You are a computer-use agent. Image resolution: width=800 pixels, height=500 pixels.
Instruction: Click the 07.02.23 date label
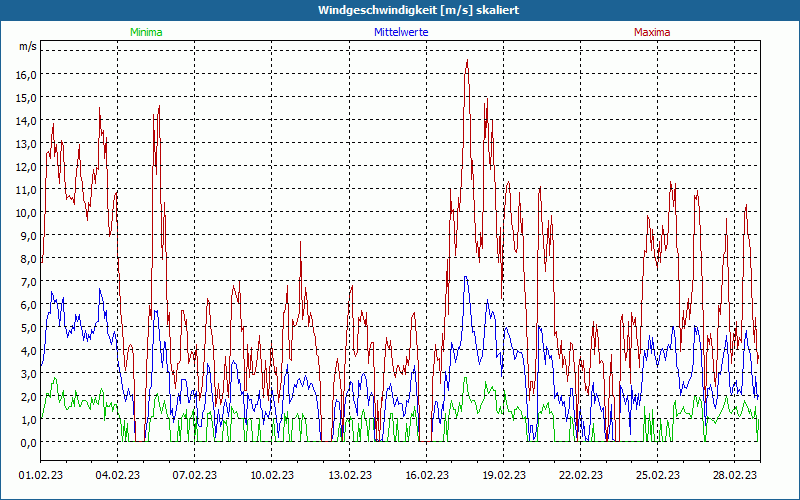tap(196, 476)
